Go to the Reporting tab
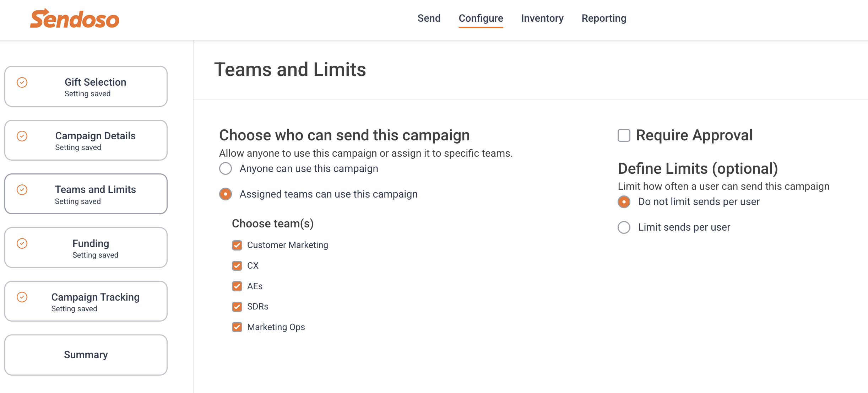 (x=604, y=18)
